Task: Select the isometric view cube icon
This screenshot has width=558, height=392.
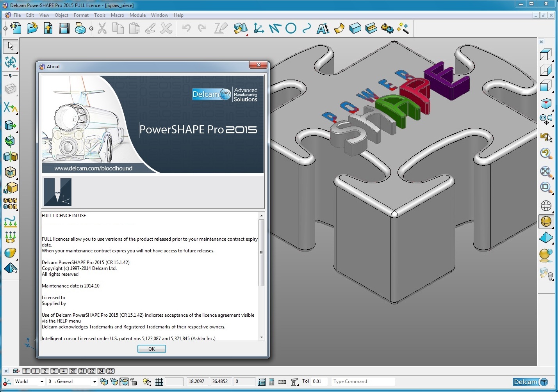Action: 546,103
